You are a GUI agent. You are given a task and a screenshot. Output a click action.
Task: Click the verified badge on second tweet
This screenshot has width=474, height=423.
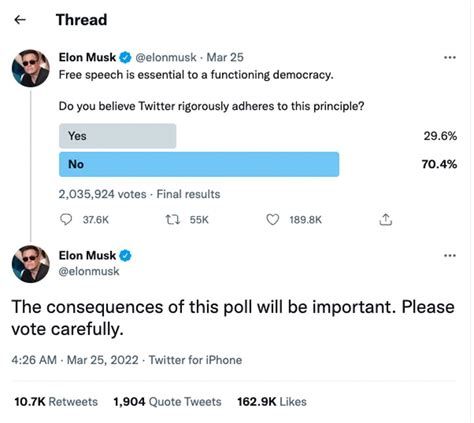[x=125, y=256]
